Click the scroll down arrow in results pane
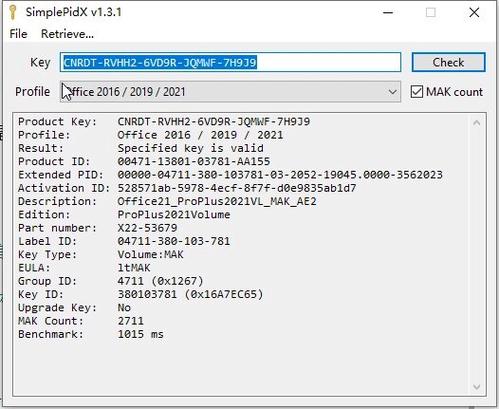Viewport: 499px width, 409px height. (x=477, y=387)
